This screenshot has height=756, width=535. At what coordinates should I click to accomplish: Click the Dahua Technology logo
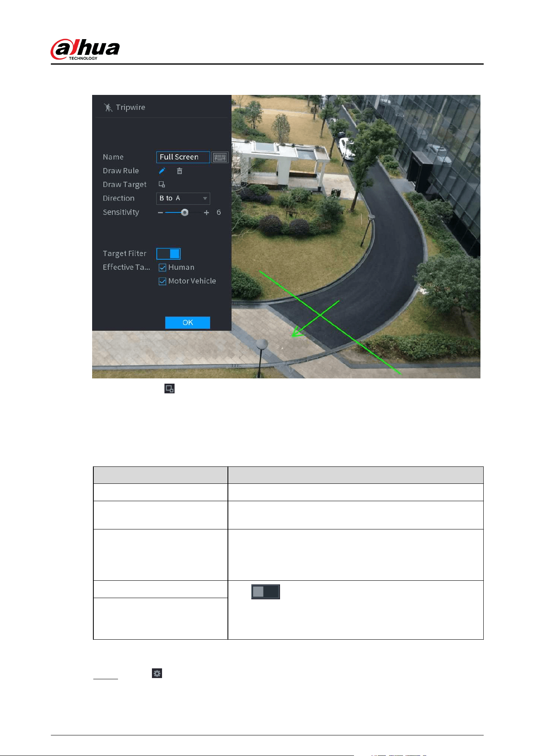pyautogui.click(x=85, y=50)
